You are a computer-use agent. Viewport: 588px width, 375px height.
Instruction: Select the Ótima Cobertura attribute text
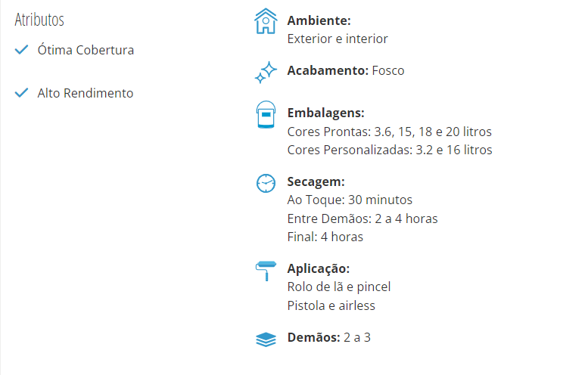click(x=86, y=50)
